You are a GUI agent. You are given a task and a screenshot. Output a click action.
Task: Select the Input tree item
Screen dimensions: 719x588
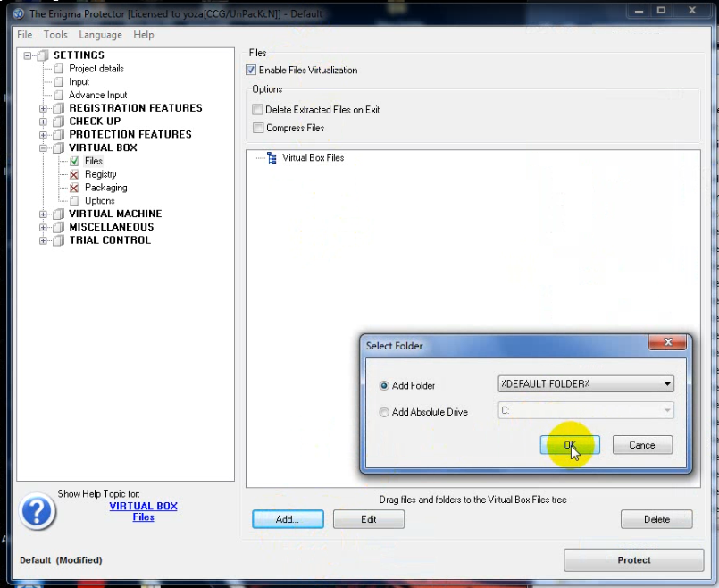tap(79, 82)
